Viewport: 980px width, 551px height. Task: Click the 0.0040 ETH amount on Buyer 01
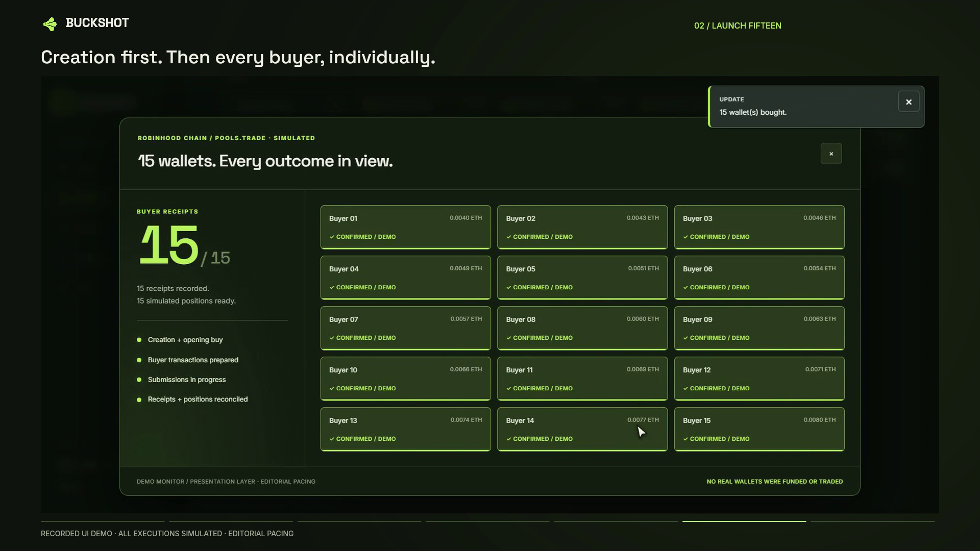[x=465, y=218]
